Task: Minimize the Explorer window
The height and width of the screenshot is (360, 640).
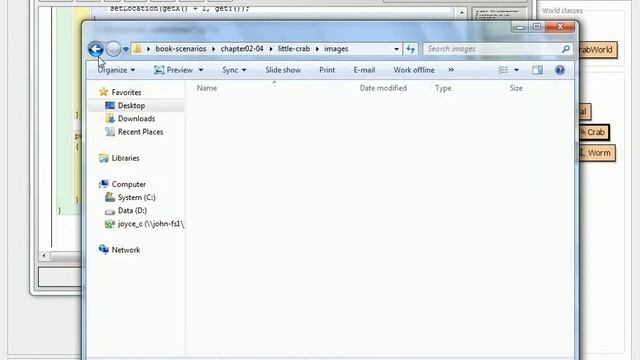Action: 520,27
